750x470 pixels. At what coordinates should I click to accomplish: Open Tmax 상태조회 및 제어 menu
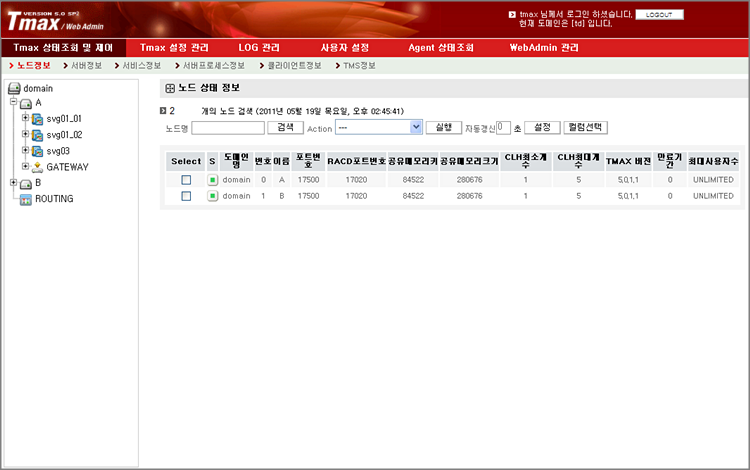coord(63,48)
